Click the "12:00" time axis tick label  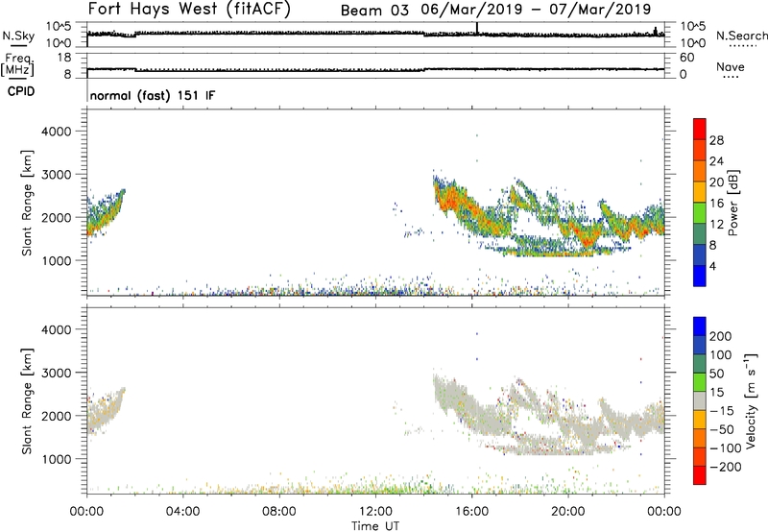coord(375,512)
